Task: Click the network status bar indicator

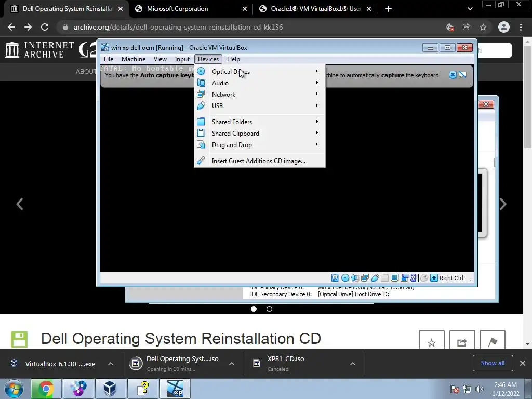Action: click(365, 278)
